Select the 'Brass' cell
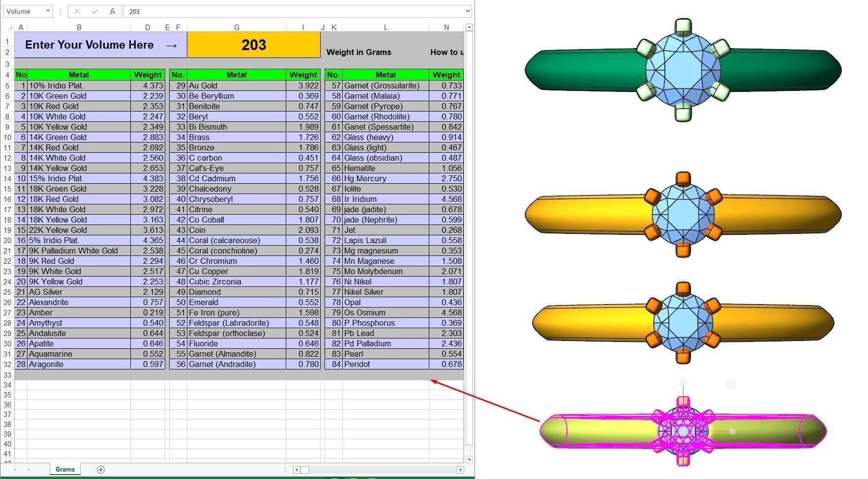 coord(237,137)
